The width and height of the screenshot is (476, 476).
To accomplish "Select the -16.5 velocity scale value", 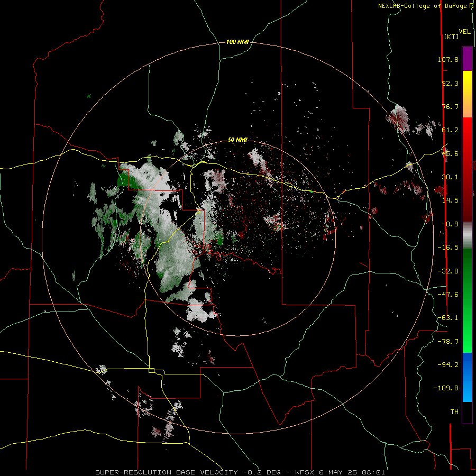I will (448, 248).
